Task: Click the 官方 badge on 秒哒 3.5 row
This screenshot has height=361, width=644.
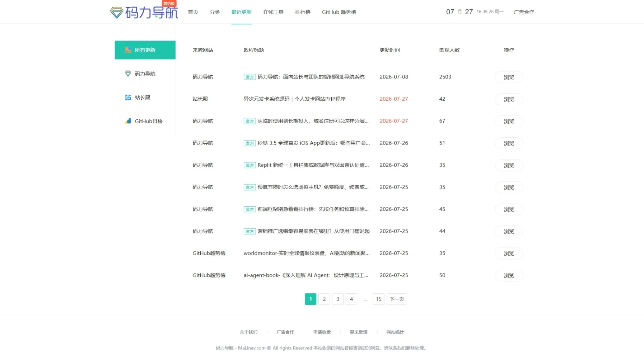Action: point(249,143)
